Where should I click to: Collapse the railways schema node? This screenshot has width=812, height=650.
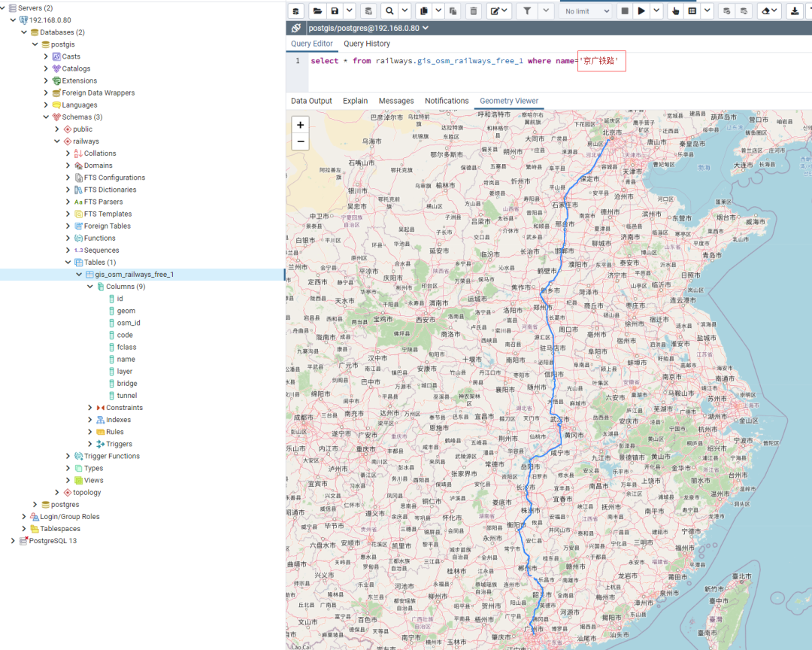[x=57, y=141]
